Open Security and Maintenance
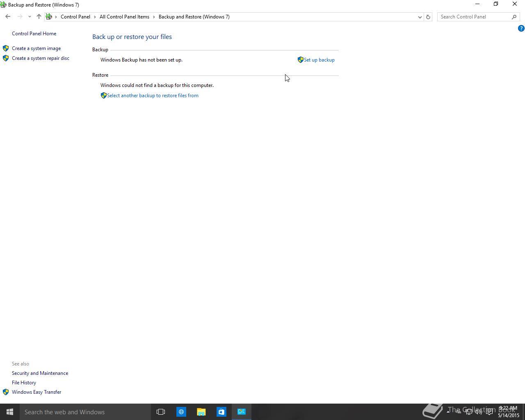The height and width of the screenshot is (420, 525). coord(40,373)
